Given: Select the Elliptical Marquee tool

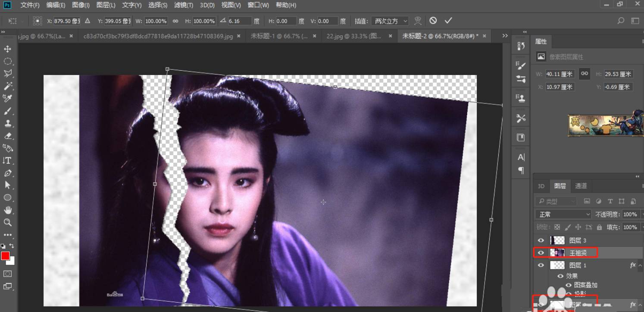Looking at the screenshot, I should tap(7, 61).
